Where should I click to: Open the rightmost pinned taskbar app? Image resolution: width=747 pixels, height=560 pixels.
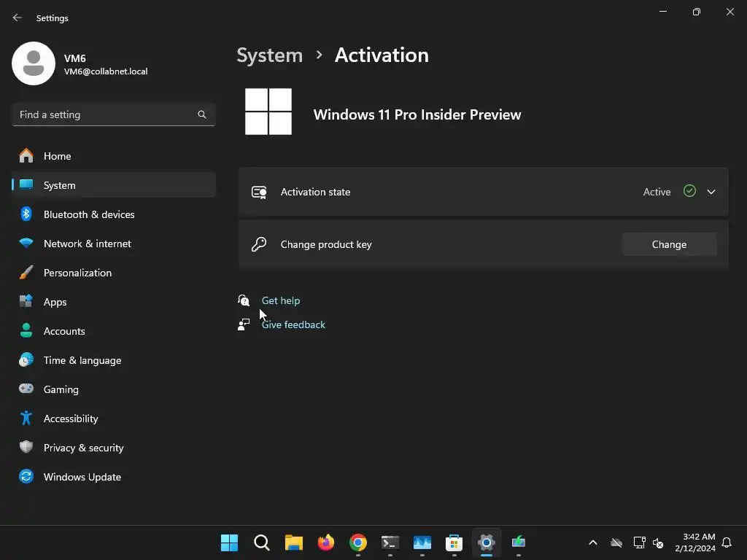click(519, 542)
